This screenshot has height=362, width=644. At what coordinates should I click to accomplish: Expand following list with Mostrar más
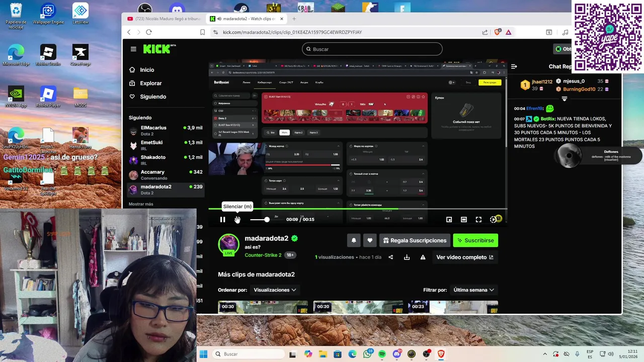click(x=141, y=204)
